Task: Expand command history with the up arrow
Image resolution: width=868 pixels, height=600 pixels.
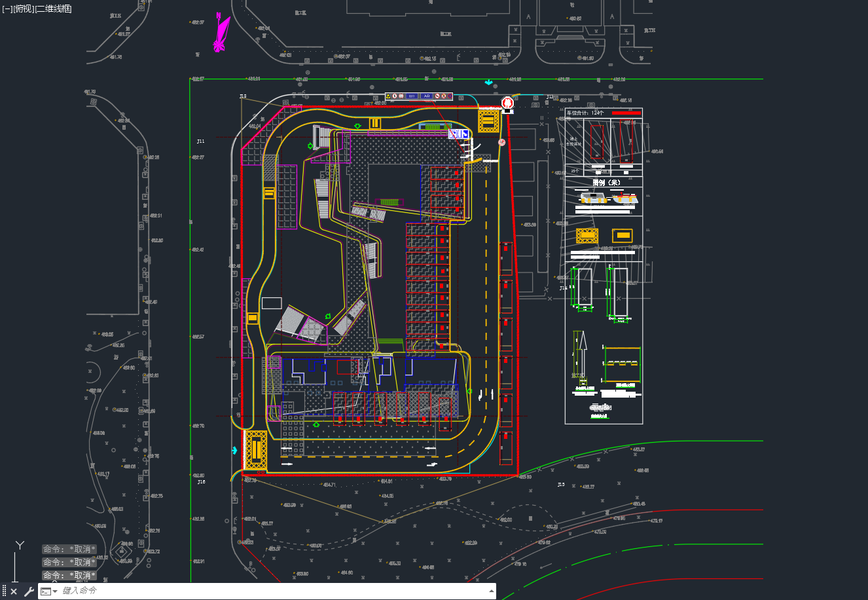Action: 491,591
